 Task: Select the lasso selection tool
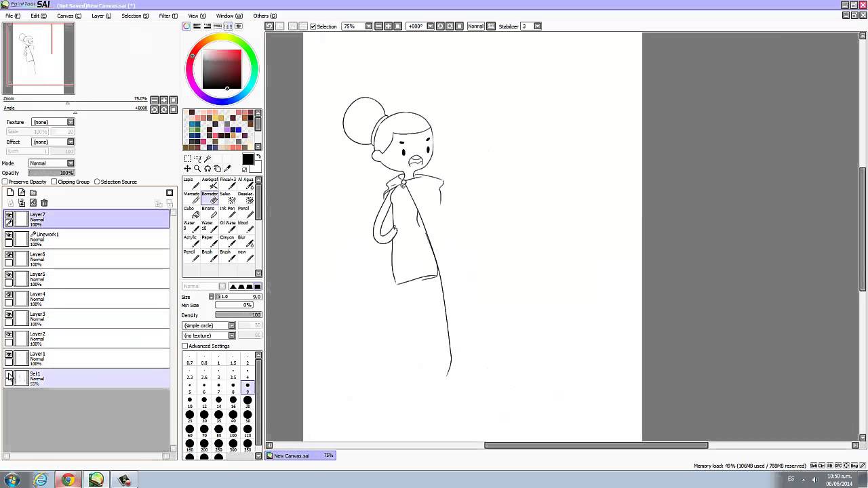pos(197,159)
